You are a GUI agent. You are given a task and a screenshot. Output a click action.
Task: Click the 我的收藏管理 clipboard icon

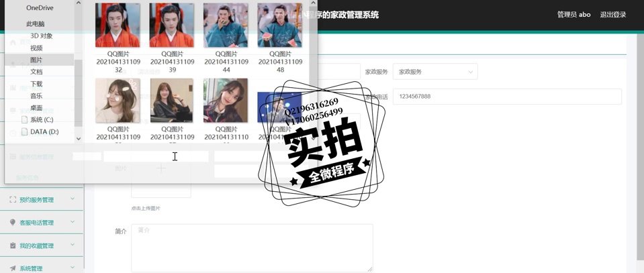[x=13, y=245]
